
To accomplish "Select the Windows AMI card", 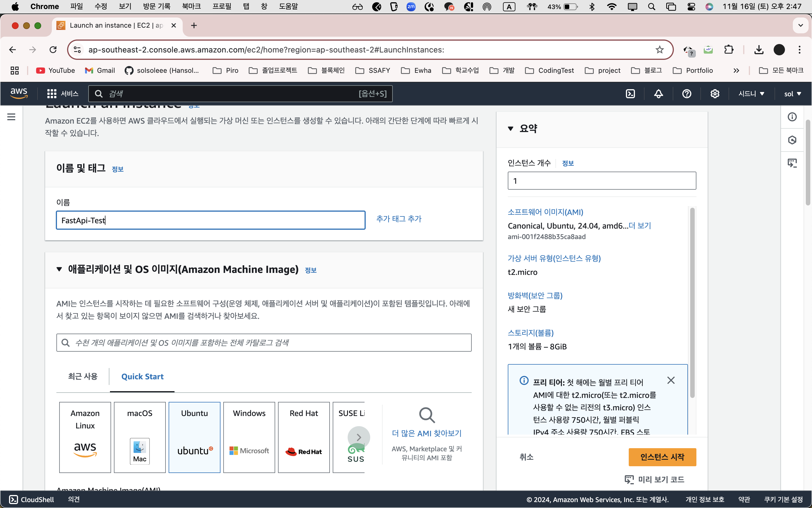I will 249,437.
